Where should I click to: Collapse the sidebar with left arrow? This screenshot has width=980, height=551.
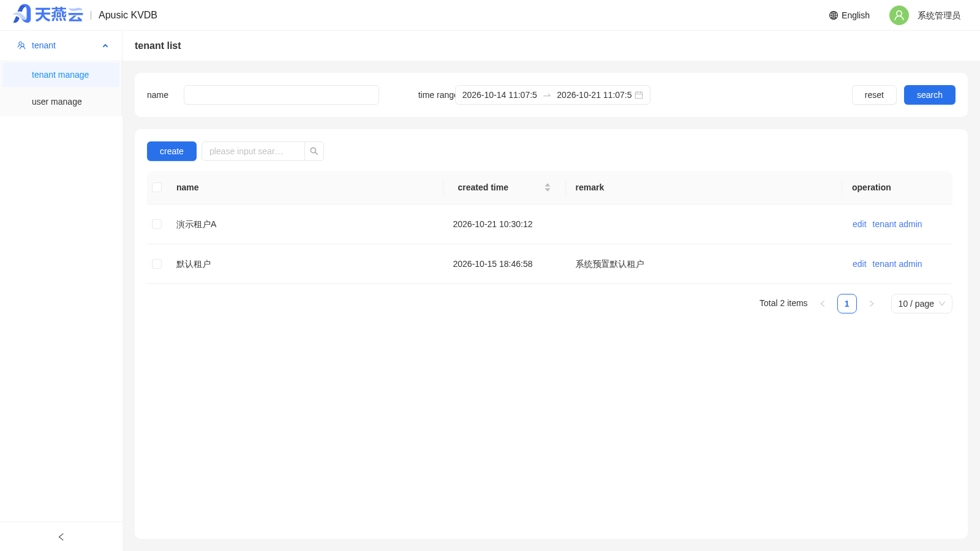click(x=61, y=537)
